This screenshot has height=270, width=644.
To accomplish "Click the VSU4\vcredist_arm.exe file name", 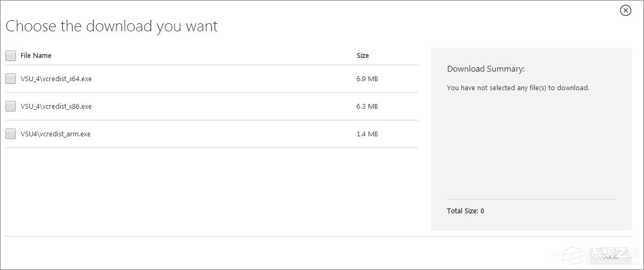I will [x=56, y=134].
